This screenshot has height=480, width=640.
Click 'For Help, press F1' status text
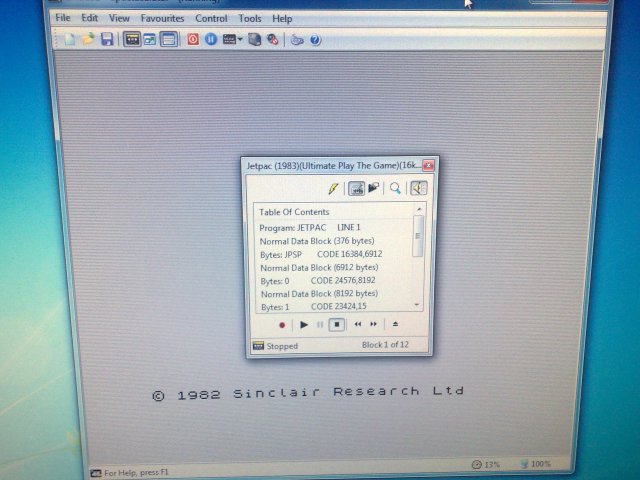[136, 473]
